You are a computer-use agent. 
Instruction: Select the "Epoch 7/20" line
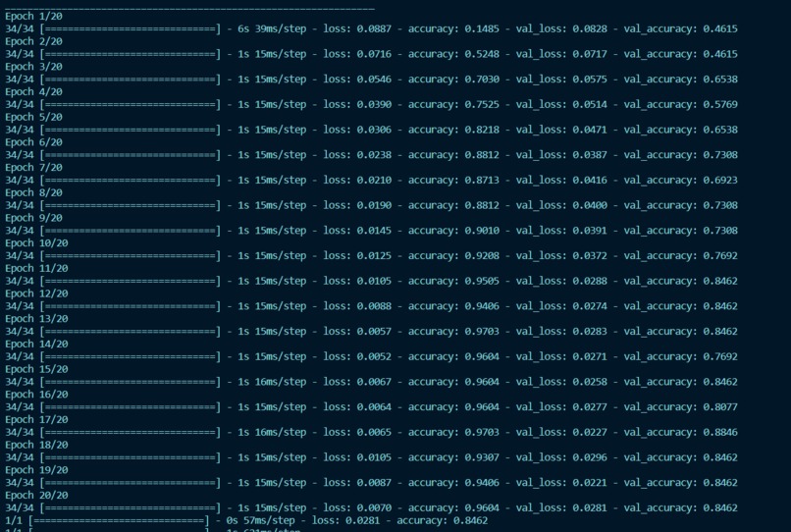point(33,168)
